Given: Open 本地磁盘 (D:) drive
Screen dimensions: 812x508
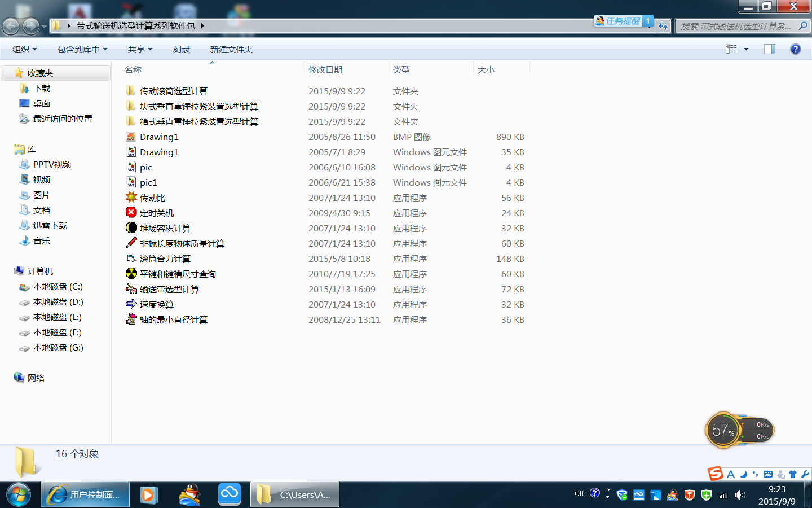Looking at the screenshot, I should (58, 301).
